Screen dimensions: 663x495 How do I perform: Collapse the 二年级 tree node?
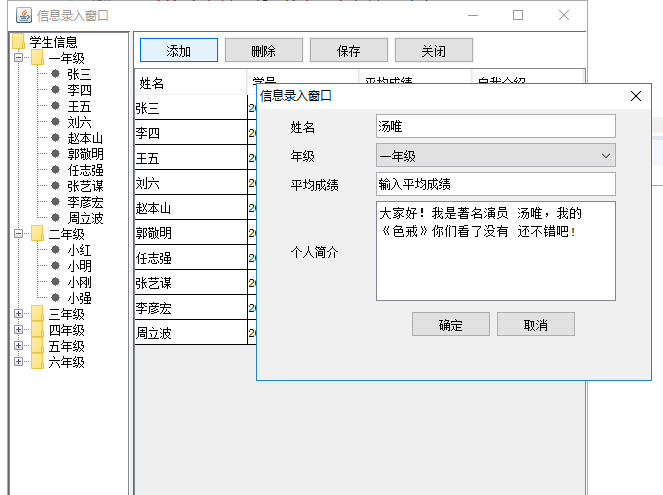click(18, 234)
